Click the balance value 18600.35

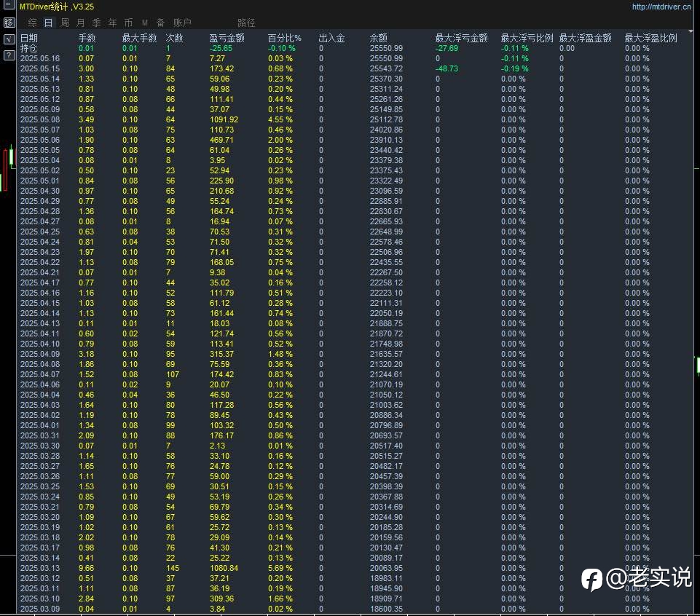coord(386,609)
